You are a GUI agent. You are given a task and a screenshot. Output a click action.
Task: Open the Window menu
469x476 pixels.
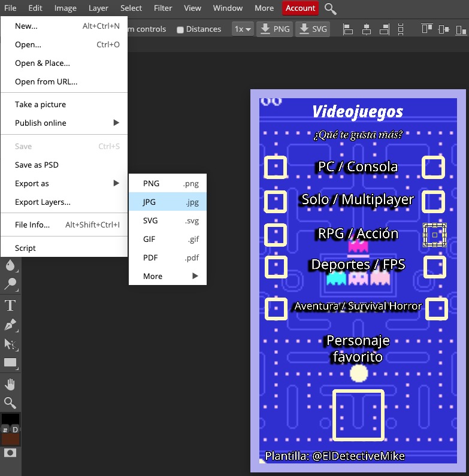point(228,8)
